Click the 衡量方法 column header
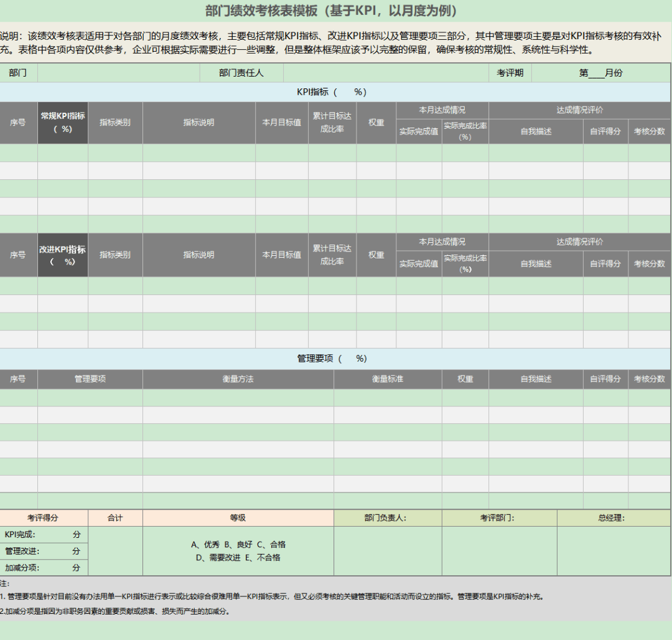The height and width of the screenshot is (640, 672). (x=238, y=379)
